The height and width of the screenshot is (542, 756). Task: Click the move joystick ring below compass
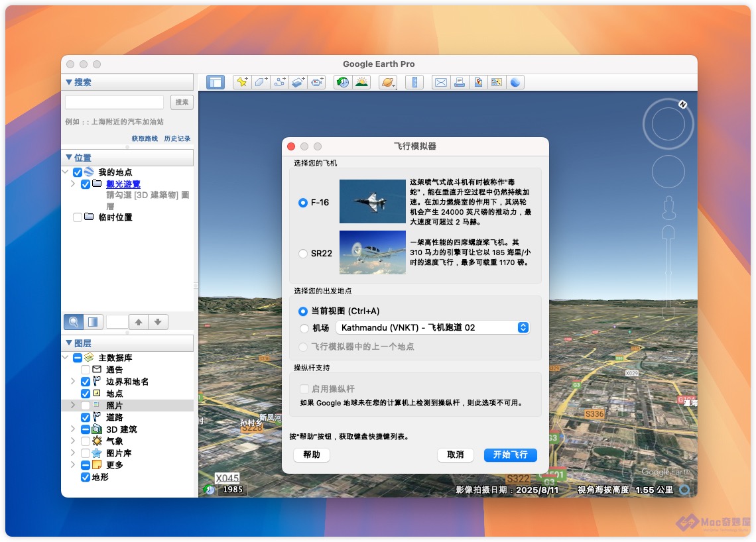(x=668, y=172)
